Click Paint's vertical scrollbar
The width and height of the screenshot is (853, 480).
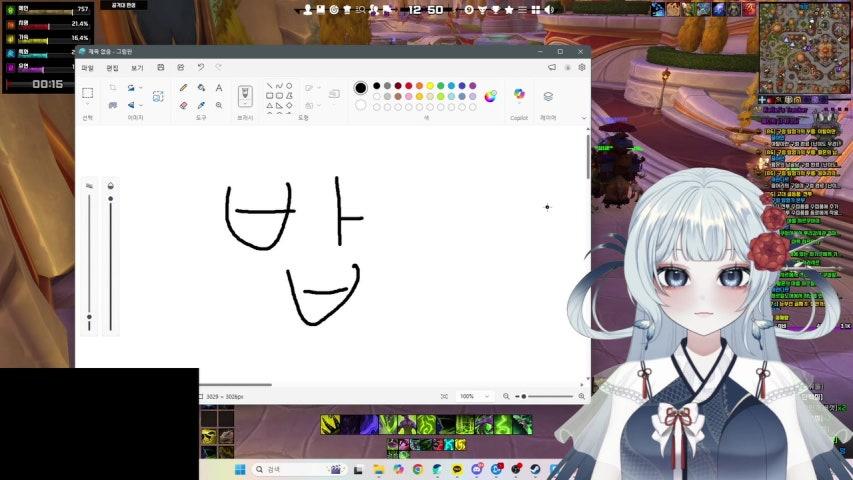[588, 157]
